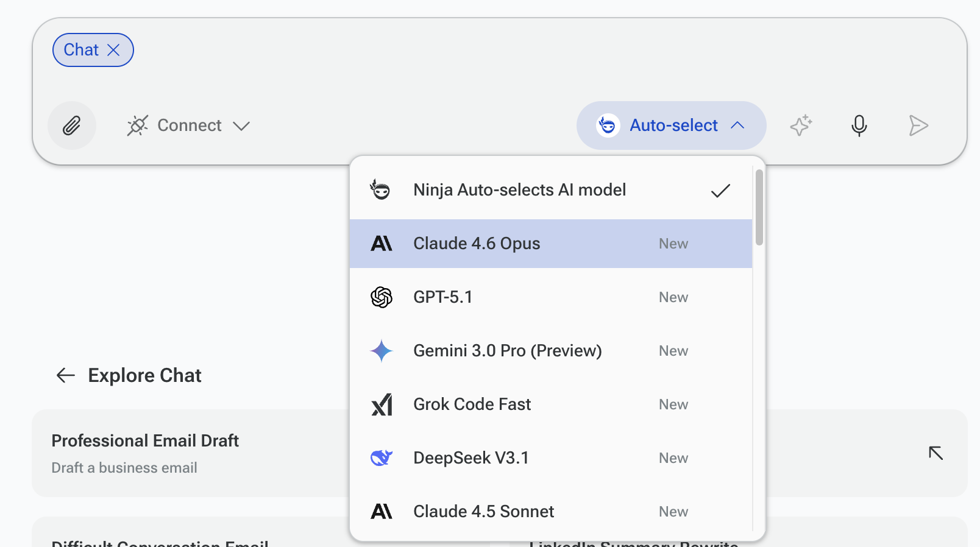Send the message with the arrow icon

pos(918,125)
